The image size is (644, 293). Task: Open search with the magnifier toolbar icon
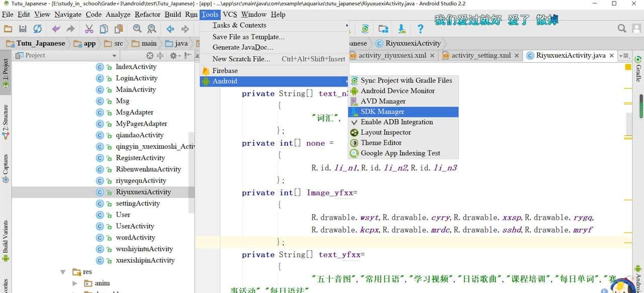click(137, 29)
